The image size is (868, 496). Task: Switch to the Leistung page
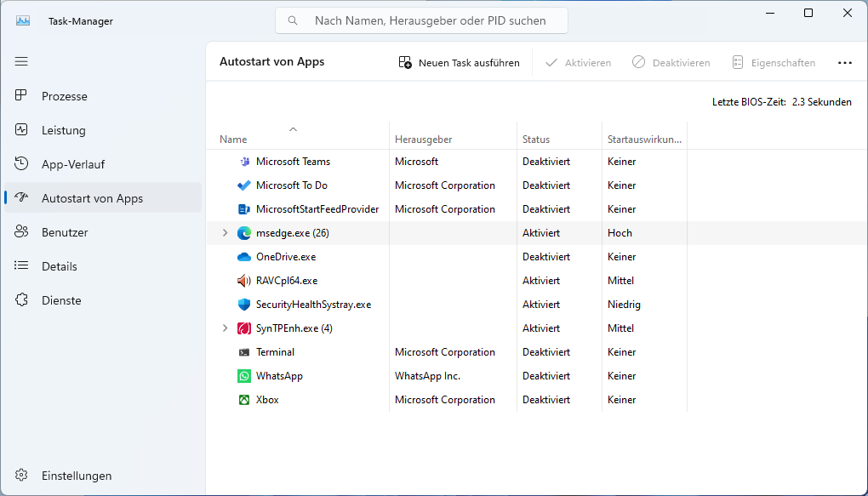click(102, 130)
